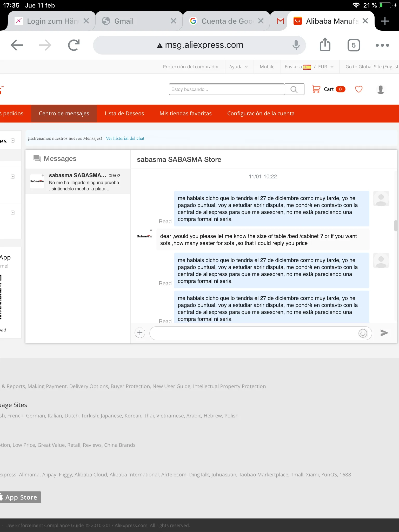Open Lista de Deseos
Viewport: 399px width, 532px height.
[124, 114]
